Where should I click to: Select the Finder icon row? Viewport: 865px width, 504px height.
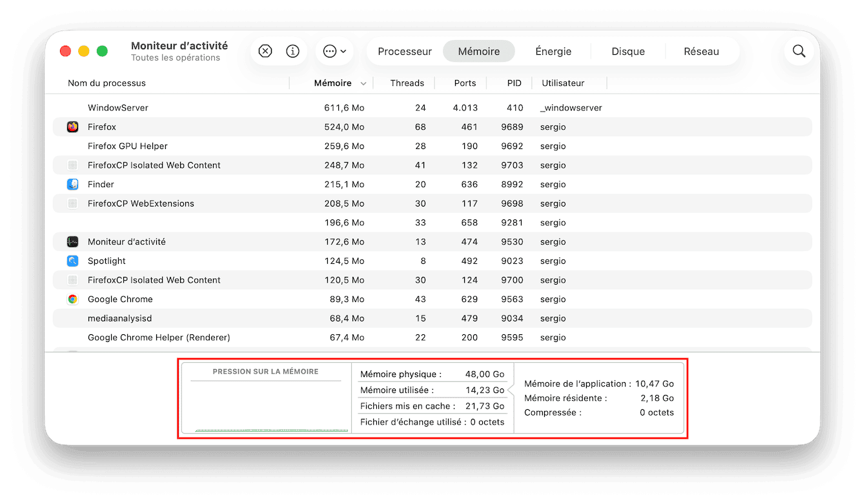point(73,185)
